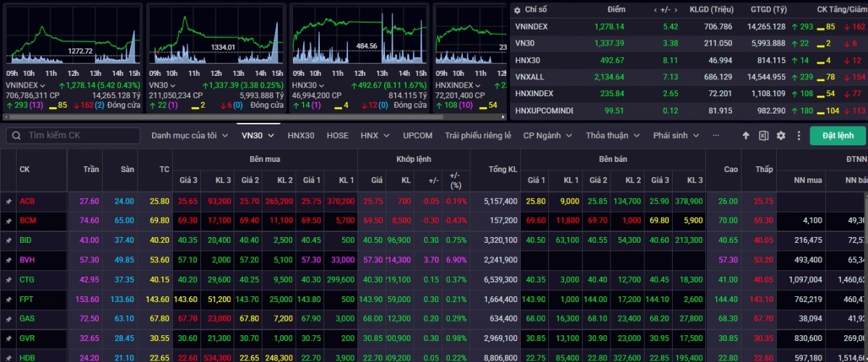This screenshot has height=362, width=868.
Task: Select HNXUPCOMINDE row in index table
Action: pyautogui.click(x=689, y=111)
